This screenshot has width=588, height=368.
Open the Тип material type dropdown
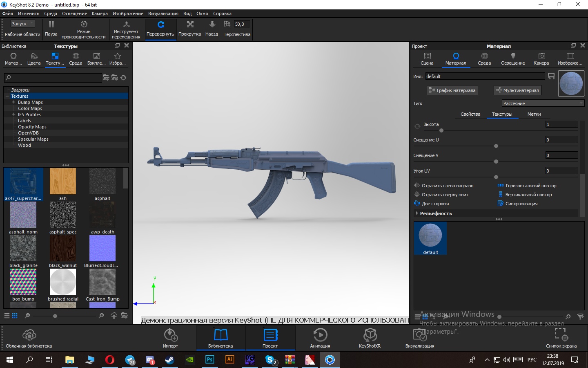click(x=543, y=103)
